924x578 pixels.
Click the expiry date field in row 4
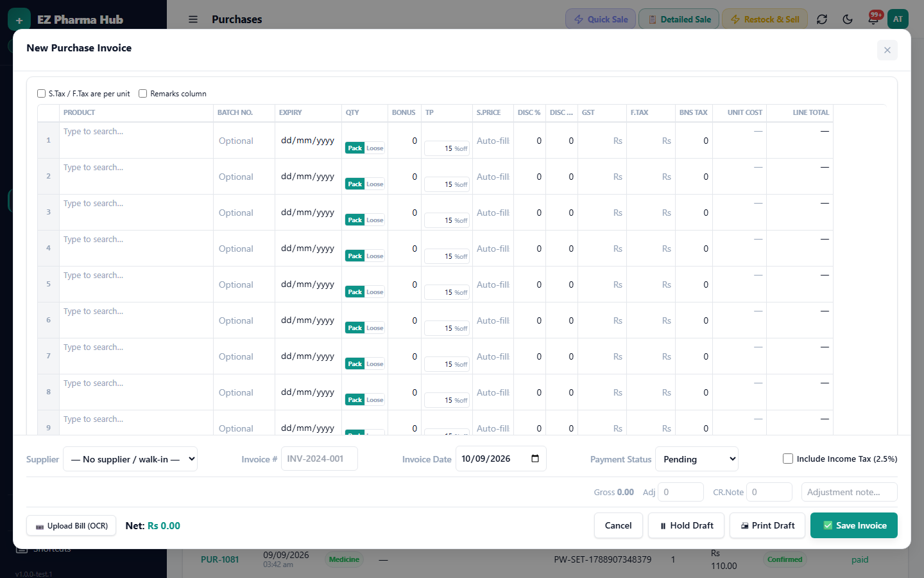click(308, 249)
